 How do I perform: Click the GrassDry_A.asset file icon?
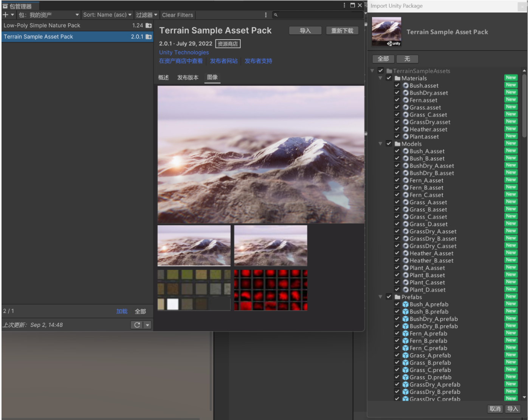click(406, 232)
